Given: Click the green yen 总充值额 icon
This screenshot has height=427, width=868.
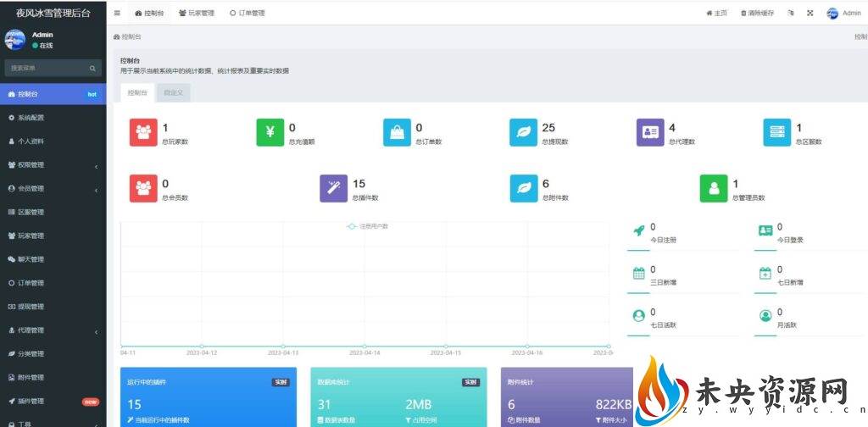Looking at the screenshot, I should pyautogui.click(x=270, y=133).
